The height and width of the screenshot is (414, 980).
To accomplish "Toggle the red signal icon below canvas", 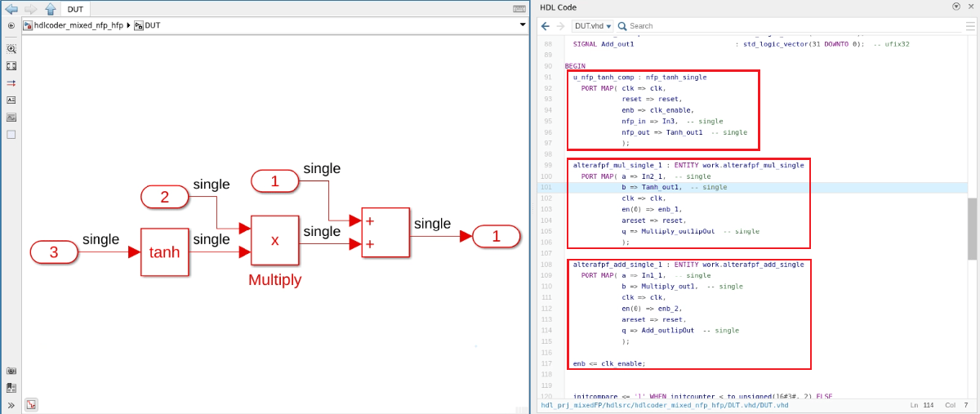I will point(31,404).
